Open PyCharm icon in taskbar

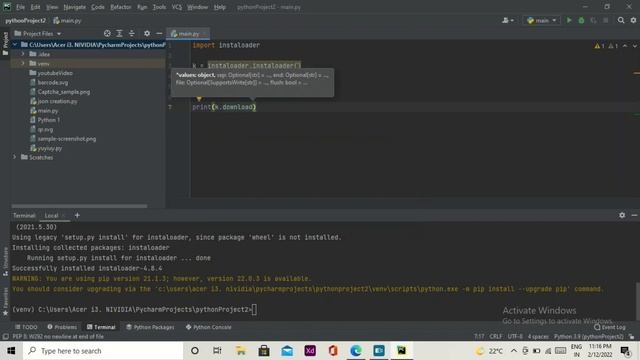point(402,351)
